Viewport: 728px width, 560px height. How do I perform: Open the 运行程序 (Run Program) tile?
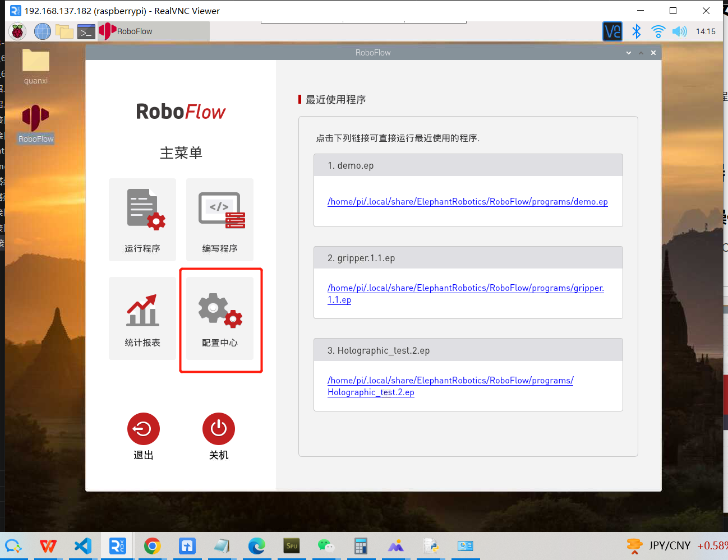point(142,219)
